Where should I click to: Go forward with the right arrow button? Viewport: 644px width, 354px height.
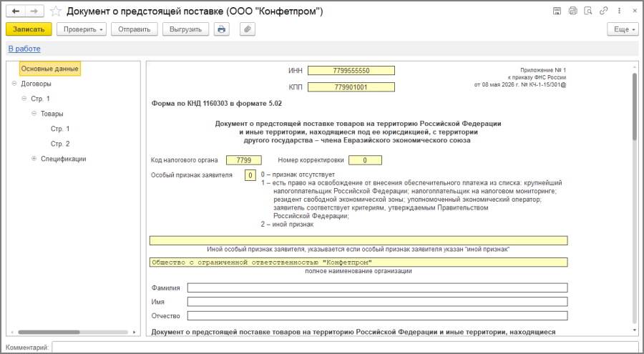[34, 11]
